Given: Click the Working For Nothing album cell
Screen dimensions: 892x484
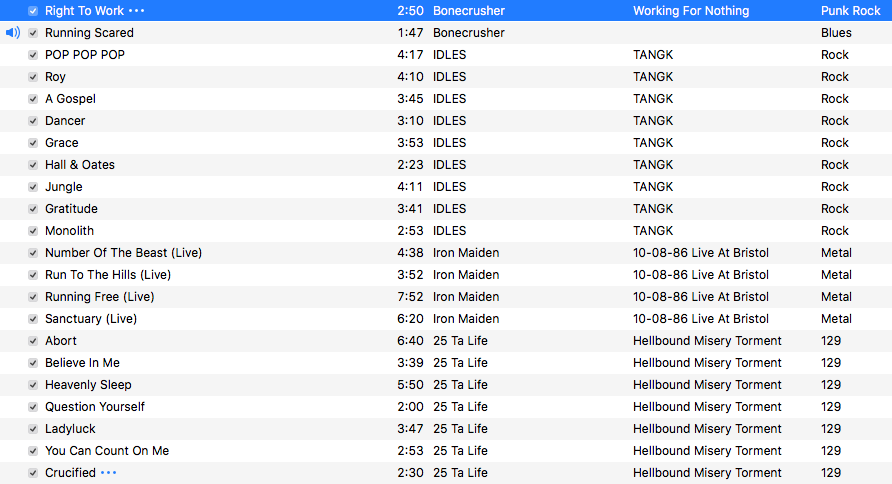Looking at the screenshot, I should pos(691,11).
